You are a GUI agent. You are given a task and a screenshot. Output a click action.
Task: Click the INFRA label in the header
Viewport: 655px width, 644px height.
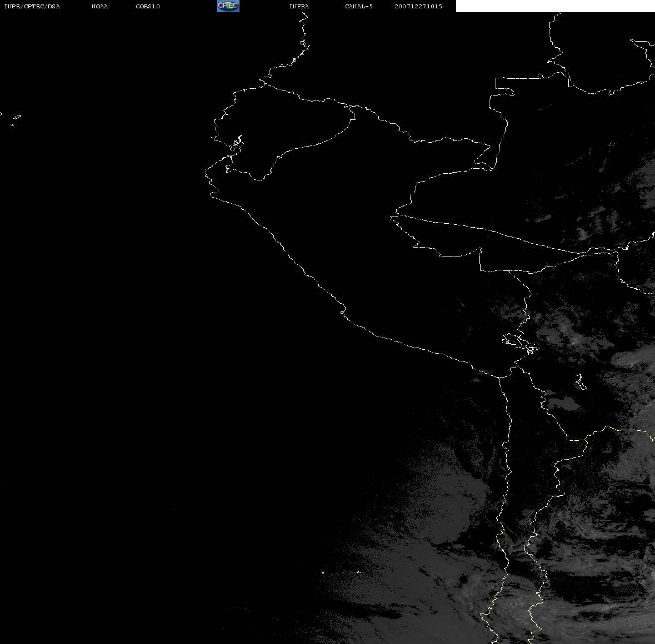(299, 7)
